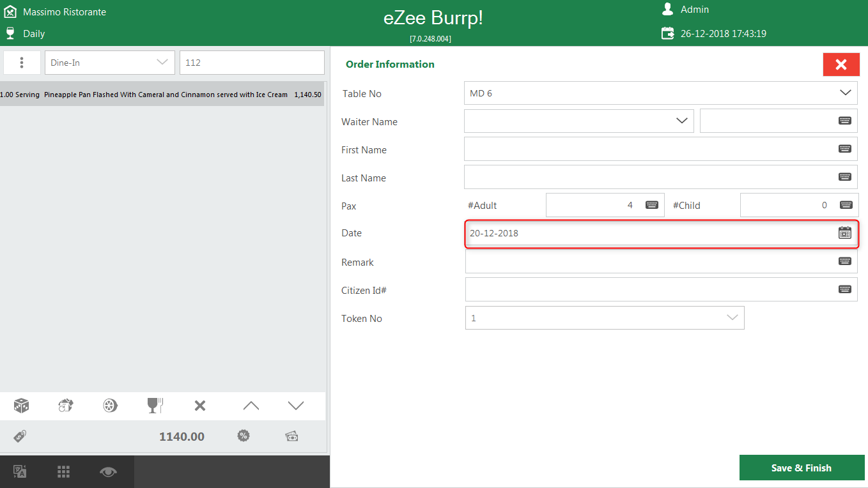Click the 26-12-2018 17:43:19 timestamp

click(x=723, y=34)
